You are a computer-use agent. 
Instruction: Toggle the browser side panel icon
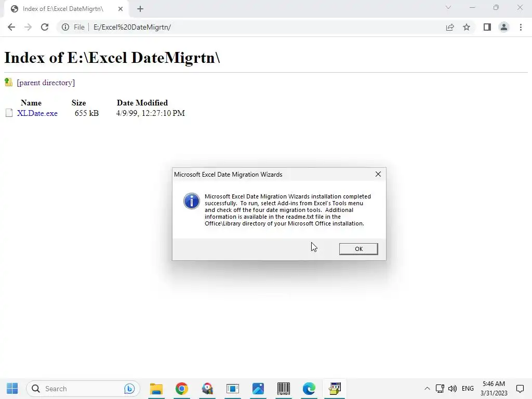(x=487, y=27)
